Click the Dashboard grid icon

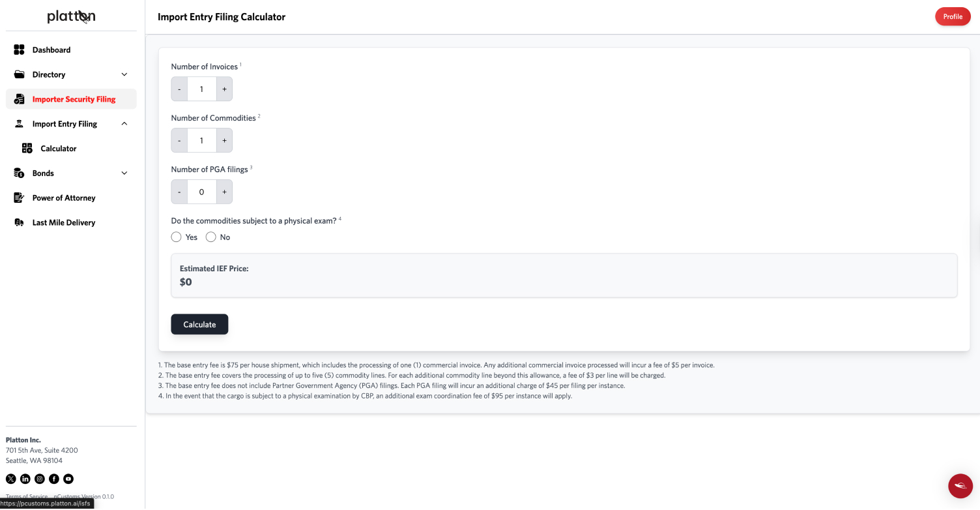pyautogui.click(x=19, y=50)
